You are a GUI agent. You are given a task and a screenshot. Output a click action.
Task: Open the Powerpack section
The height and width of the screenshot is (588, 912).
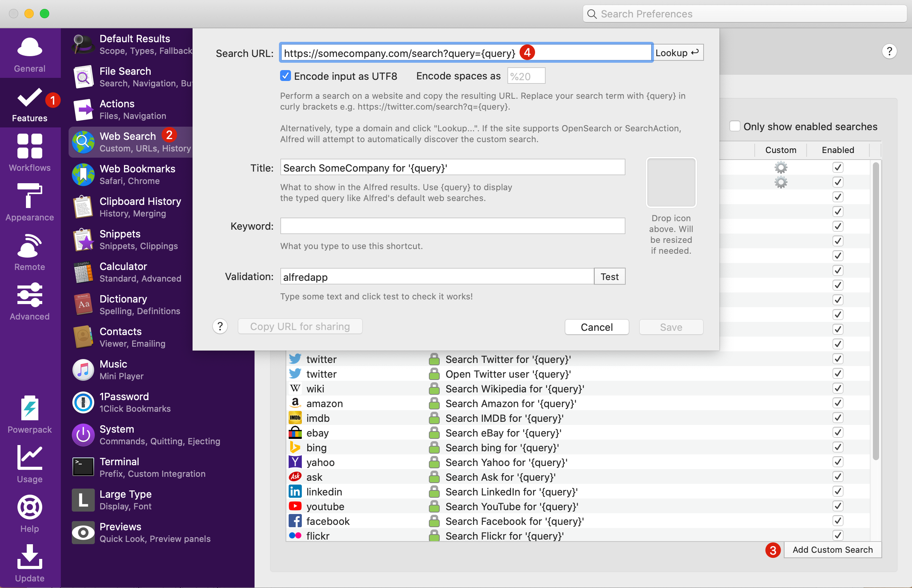click(x=30, y=414)
